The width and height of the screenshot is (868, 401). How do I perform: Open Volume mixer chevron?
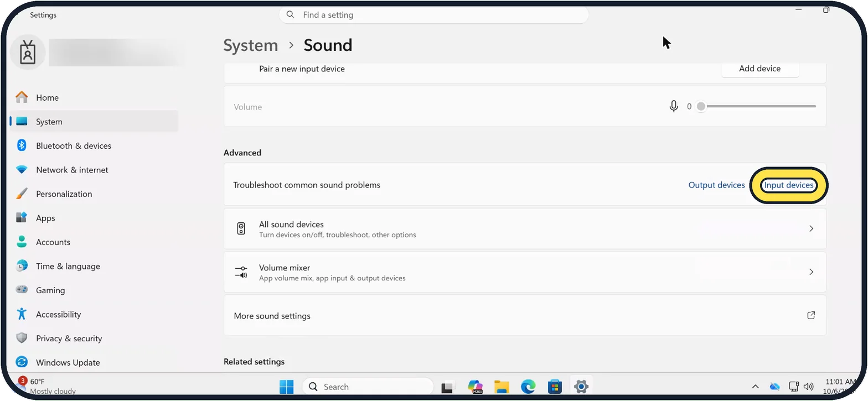click(x=811, y=272)
